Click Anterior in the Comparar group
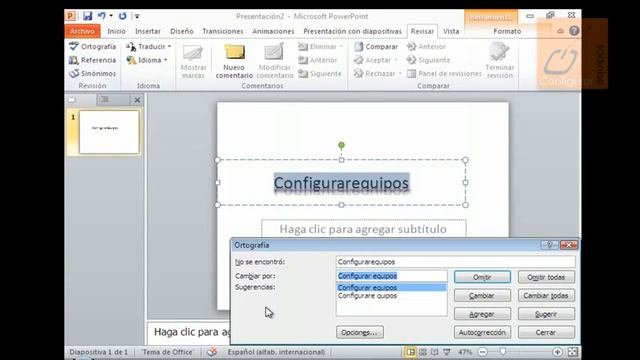Screen dimensions: 640x360 [x=427, y=47]
